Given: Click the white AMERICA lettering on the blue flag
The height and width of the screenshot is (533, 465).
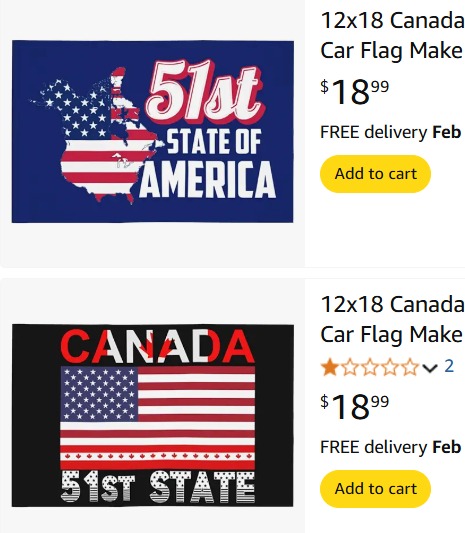Looking at the screenshot, I should 207,179.
